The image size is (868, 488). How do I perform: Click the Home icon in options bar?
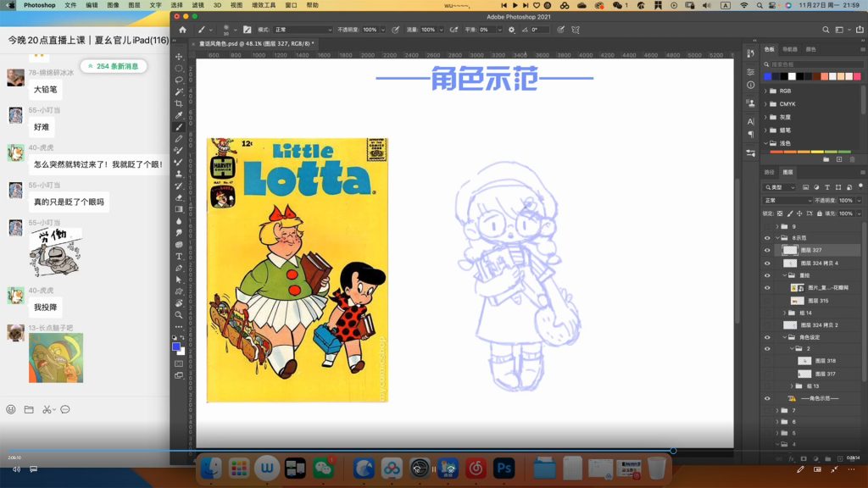point(182,30)
